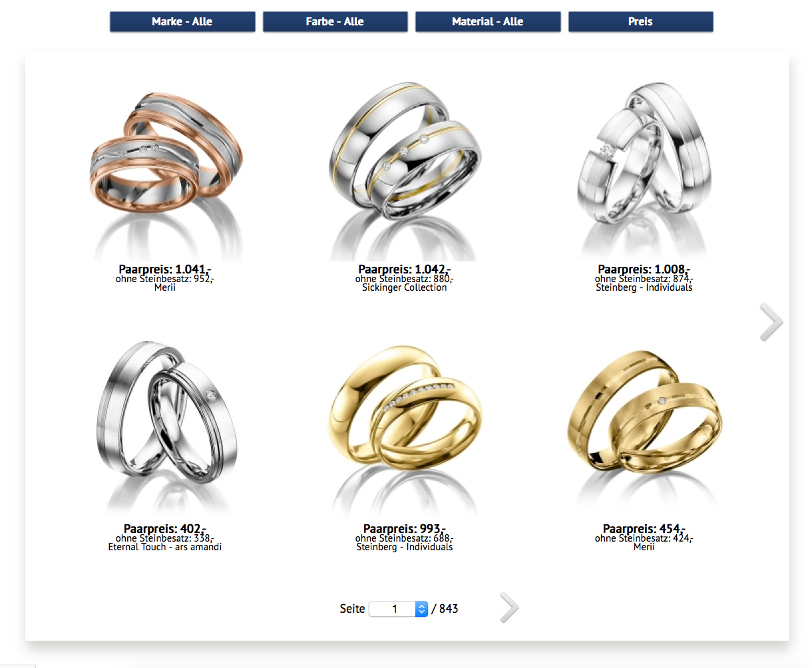Click the Paarpreis 1.008 price text
This screenshot has height=668, width=812.
click(x=644, y=269)
